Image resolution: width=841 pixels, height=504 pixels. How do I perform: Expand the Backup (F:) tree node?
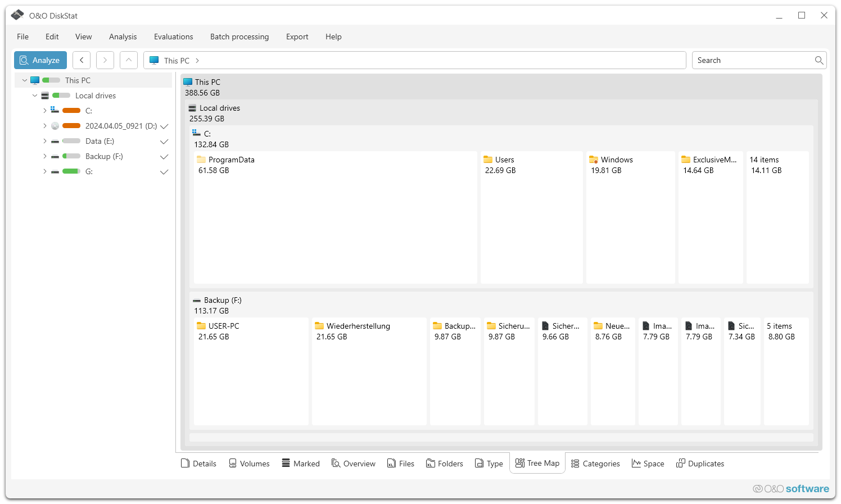point(45,157)
